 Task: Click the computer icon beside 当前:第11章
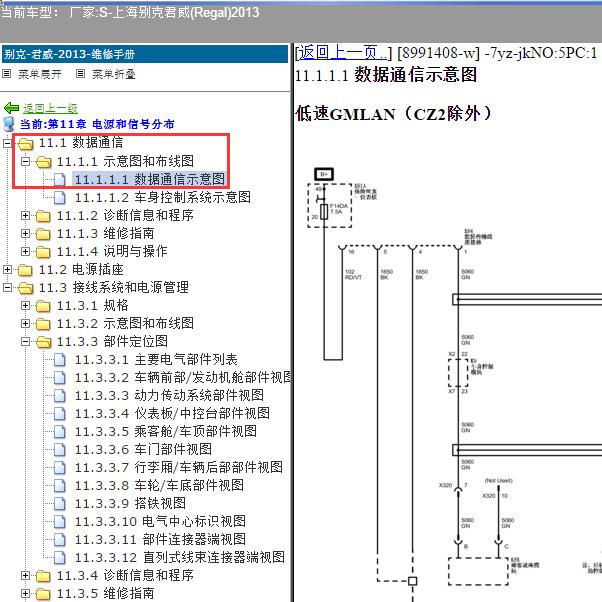[8, 124]
